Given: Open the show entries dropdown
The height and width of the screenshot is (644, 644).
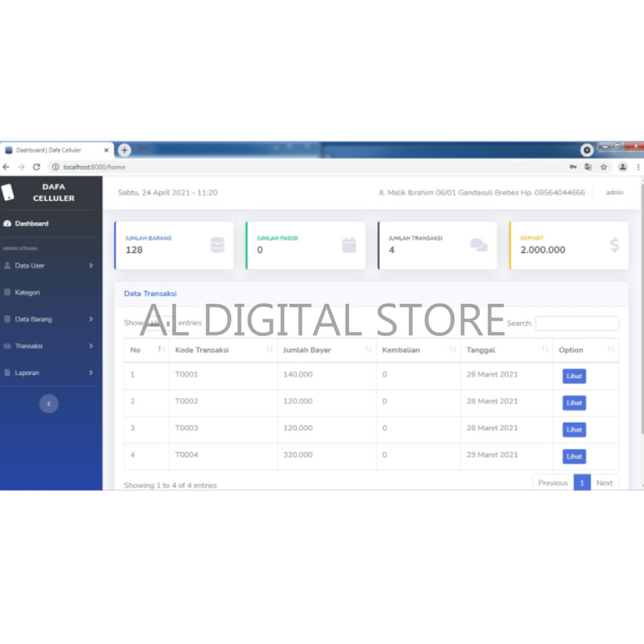Looking at the screenshot, I should pyautogui.click(x=160, y=323).
